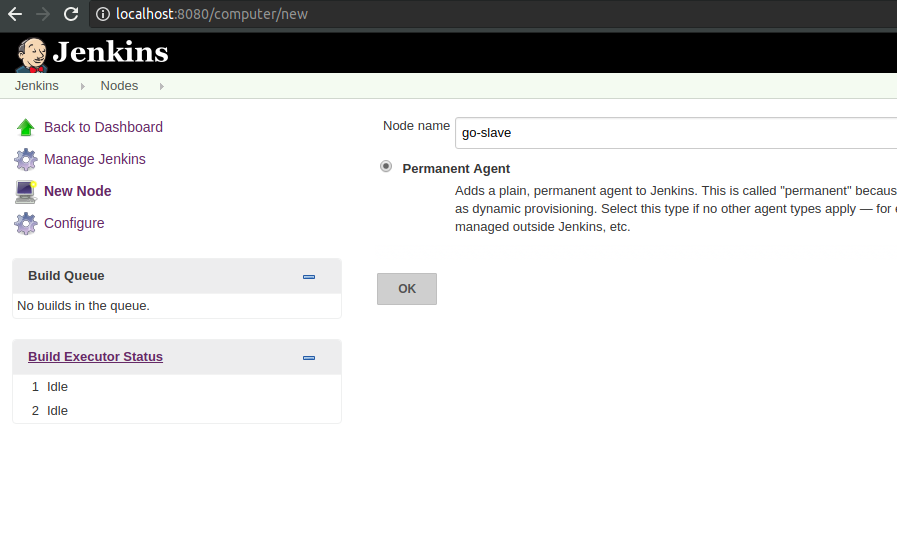Click the Jenkins butler logo
The image size is (897, 545).
31,55
